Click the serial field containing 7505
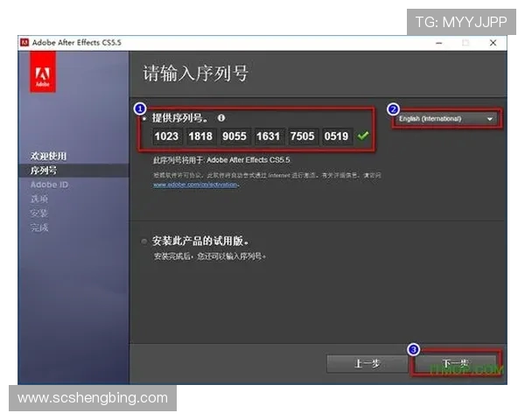This screenshot has width=525, height=420. pyautogui.click(x=303, y=136)
